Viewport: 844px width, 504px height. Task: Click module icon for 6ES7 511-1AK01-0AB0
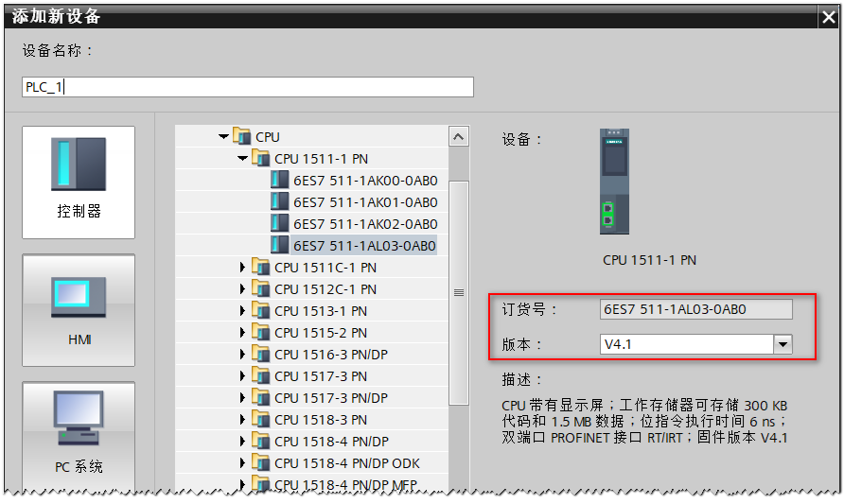click(x=280, y=201)
